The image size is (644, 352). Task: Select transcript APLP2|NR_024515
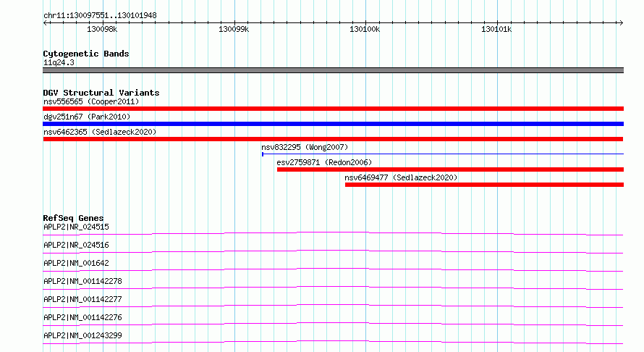tap(76, 227)
